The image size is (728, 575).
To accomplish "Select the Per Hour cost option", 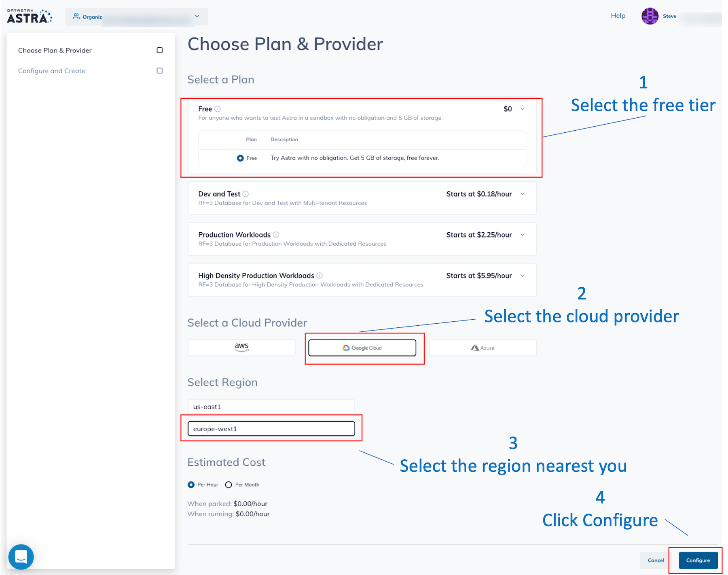I will 191,485.
